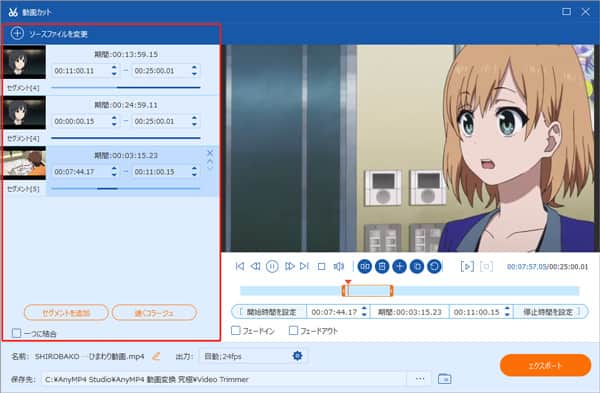
Task: Click the save path field for Video Trimmer
Action: (223, 379)
